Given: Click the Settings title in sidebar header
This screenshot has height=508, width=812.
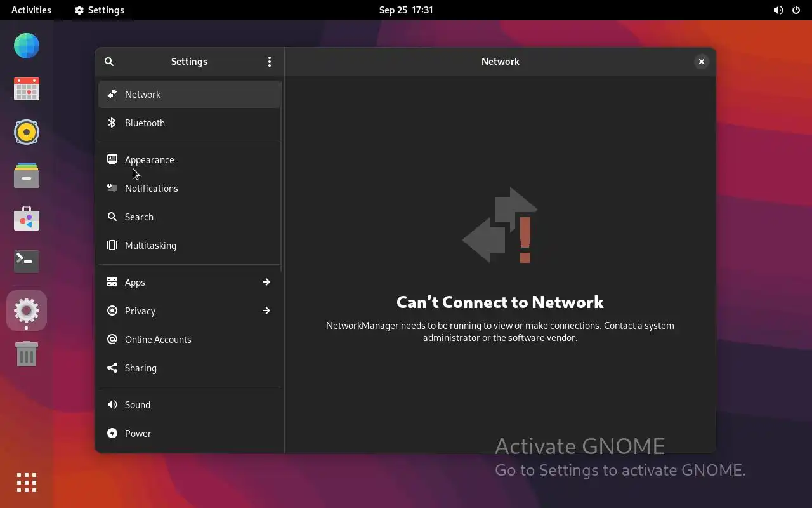Looking at the screenshot, I should point(189,62).
